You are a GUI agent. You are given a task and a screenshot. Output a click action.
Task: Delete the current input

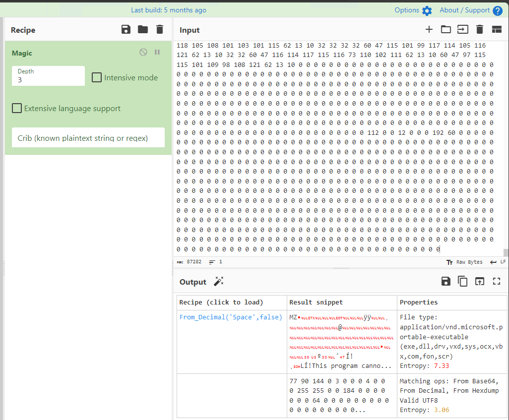[479, 29]
